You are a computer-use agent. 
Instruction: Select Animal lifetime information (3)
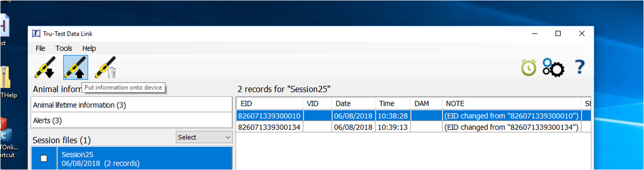click(132, 105)
